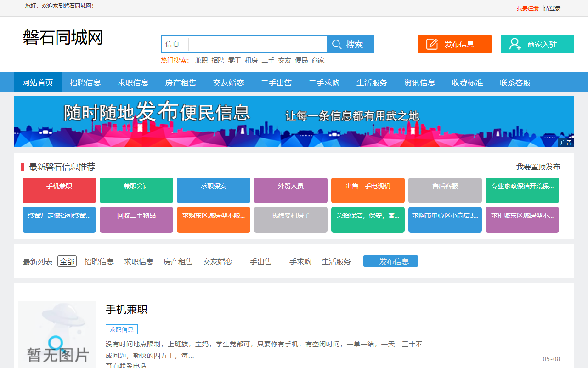The image size is (588, 368).
Task: Open the 求购市中心区小高层3... tile
Action: coord(445,220)
